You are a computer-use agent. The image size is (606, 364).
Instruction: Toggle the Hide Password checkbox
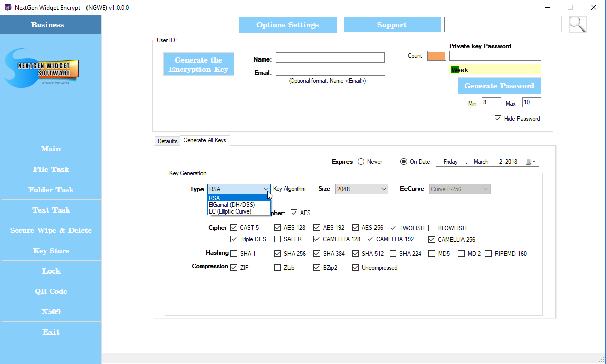pos(498,119)
